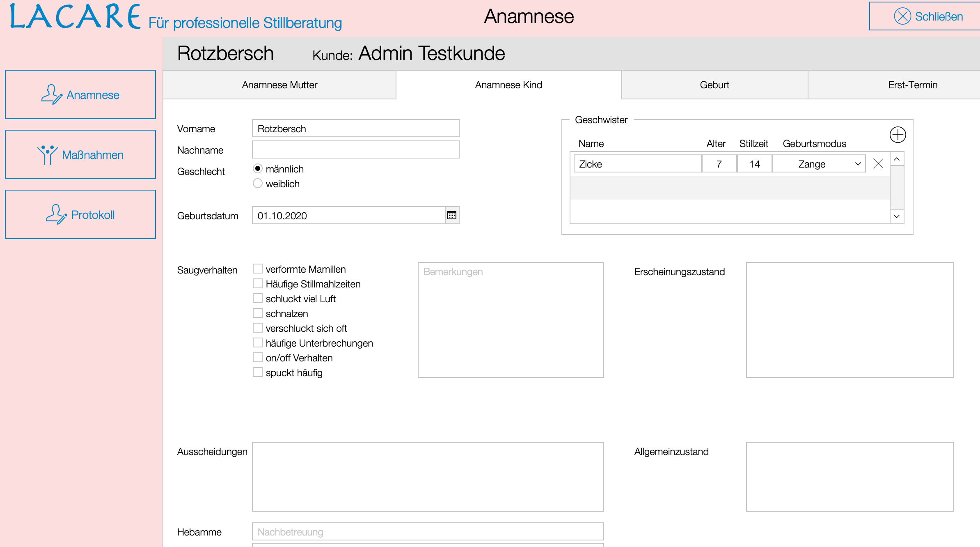Open the Geburtsdatum calendar picker icon

click(x=452, y=216)
